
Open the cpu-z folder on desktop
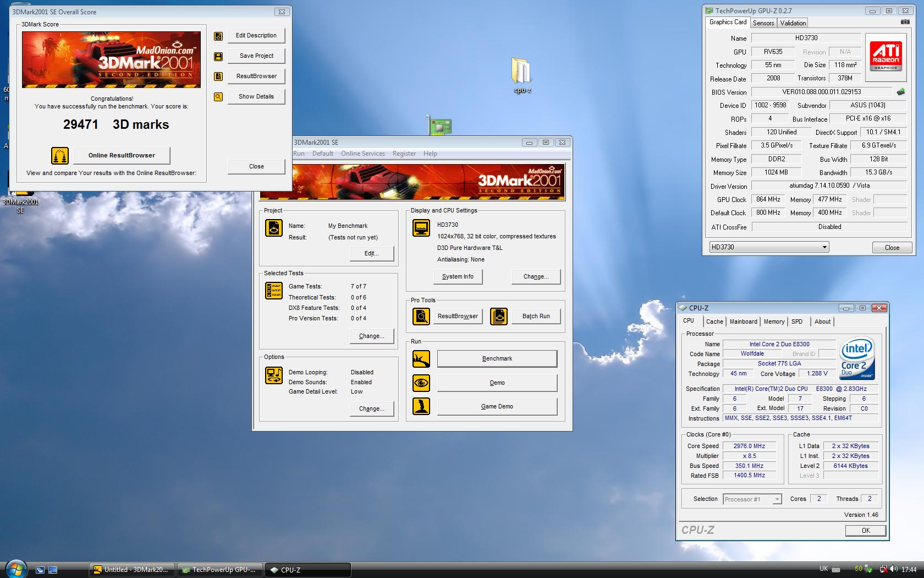[522, 75]
